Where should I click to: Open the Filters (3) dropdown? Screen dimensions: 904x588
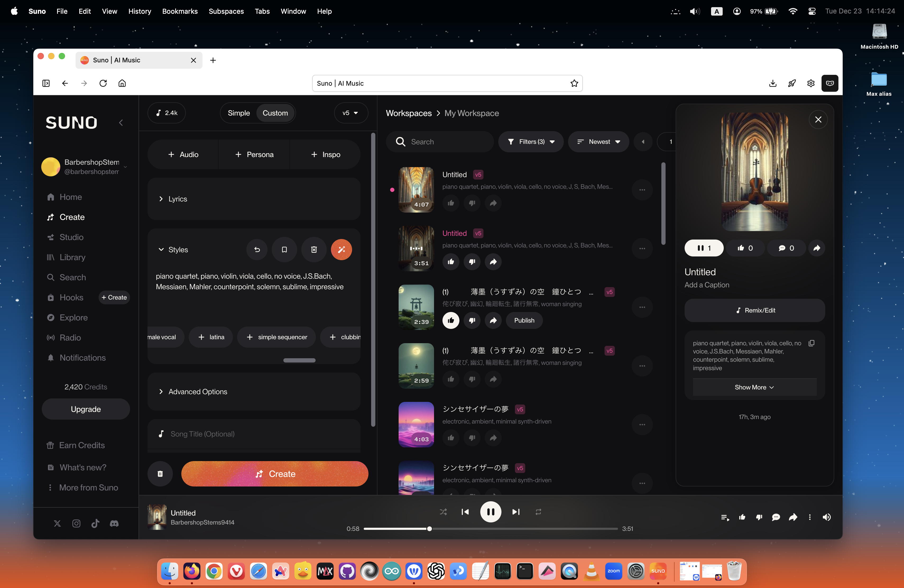point(531,142)
